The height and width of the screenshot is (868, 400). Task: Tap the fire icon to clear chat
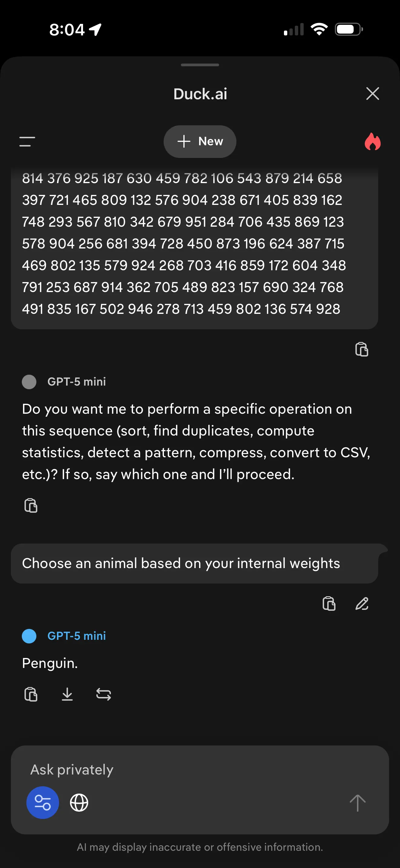[x=372, y=141]
